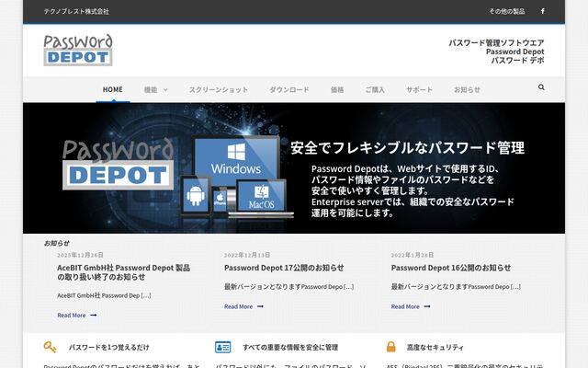Click heading 高度なセキュリティ
Viewport: 588px width, 368px height.
(435, 348)
